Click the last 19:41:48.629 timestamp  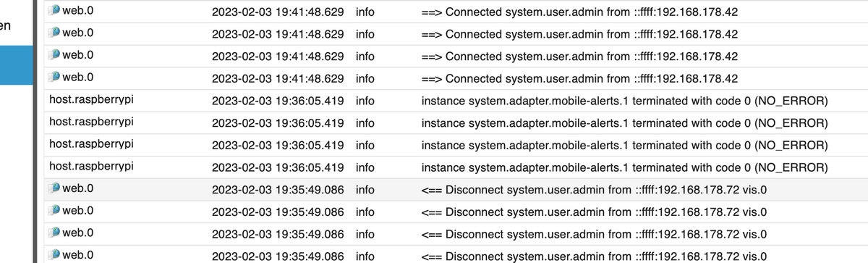click(278, 78)
